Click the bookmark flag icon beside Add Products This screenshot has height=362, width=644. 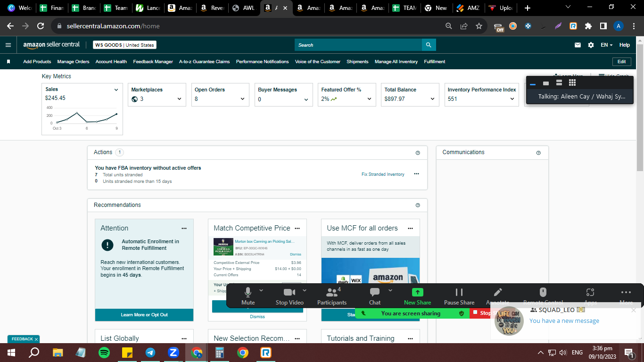pyautogui.click(x=8, y=62)
